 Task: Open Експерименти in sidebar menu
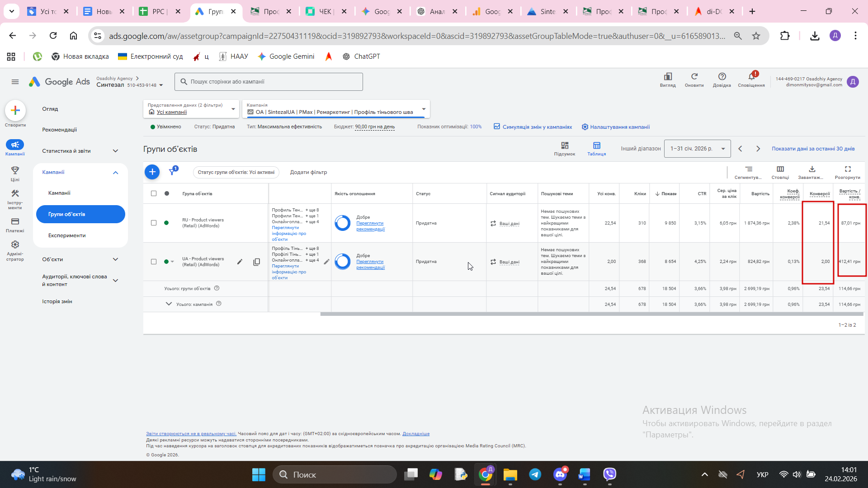pos(67,235)
